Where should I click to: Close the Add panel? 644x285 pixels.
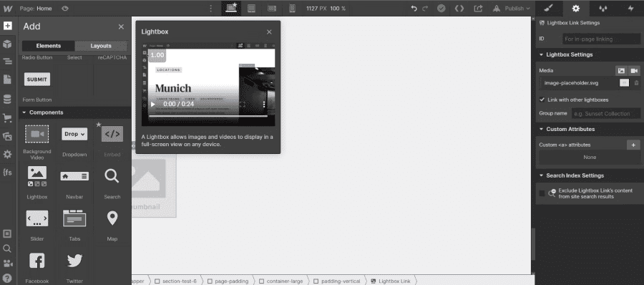pyautogui.click(x=121, y=26)
